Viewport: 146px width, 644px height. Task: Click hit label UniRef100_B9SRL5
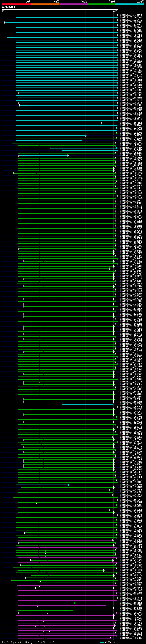[131, 37]
